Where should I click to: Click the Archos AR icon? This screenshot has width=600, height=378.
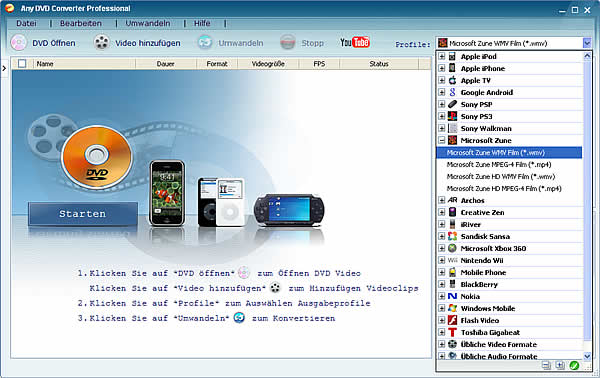pyautogui.click(x=452, y=200)
